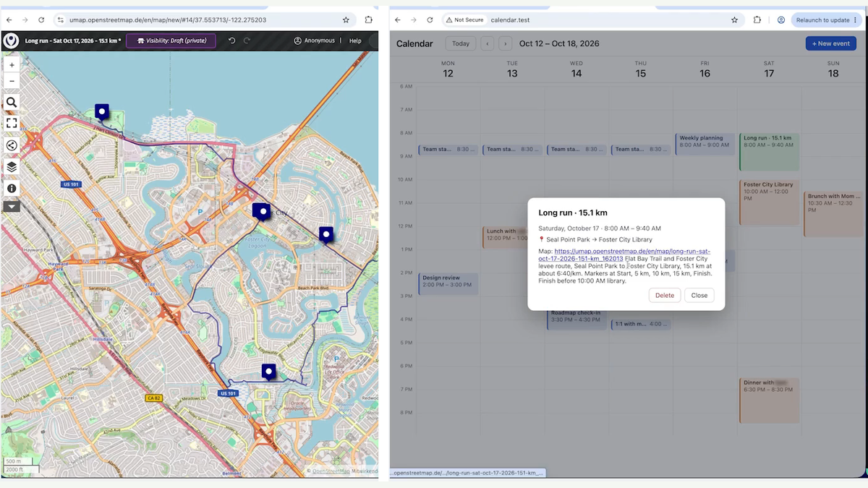Open Brunch with Mom event on Sunday

(x=833, y=213)
